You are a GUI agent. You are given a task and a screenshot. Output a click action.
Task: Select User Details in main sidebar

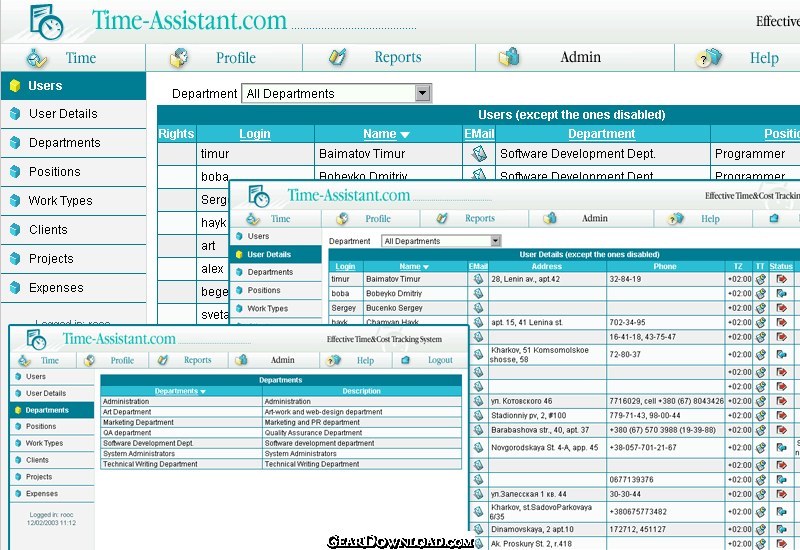point(73,114)
